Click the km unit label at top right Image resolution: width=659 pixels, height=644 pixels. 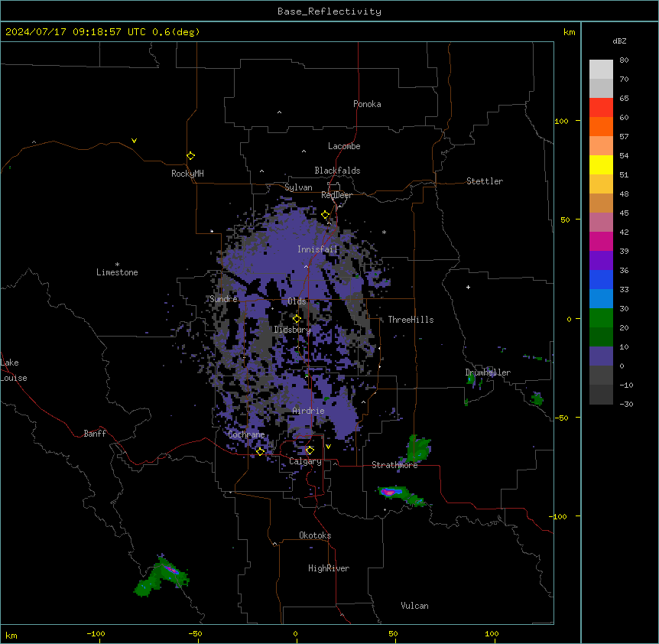(x=569, y=32)
